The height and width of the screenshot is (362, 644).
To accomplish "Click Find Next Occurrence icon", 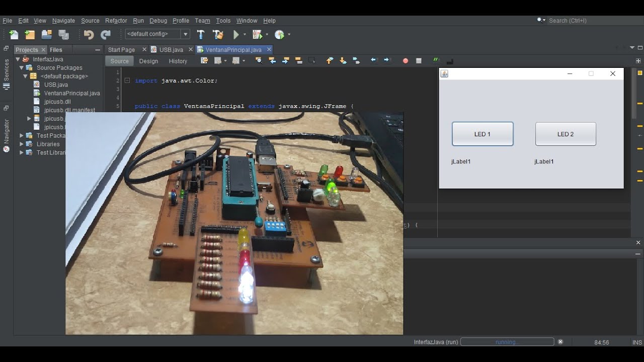I will coord(285,60).
